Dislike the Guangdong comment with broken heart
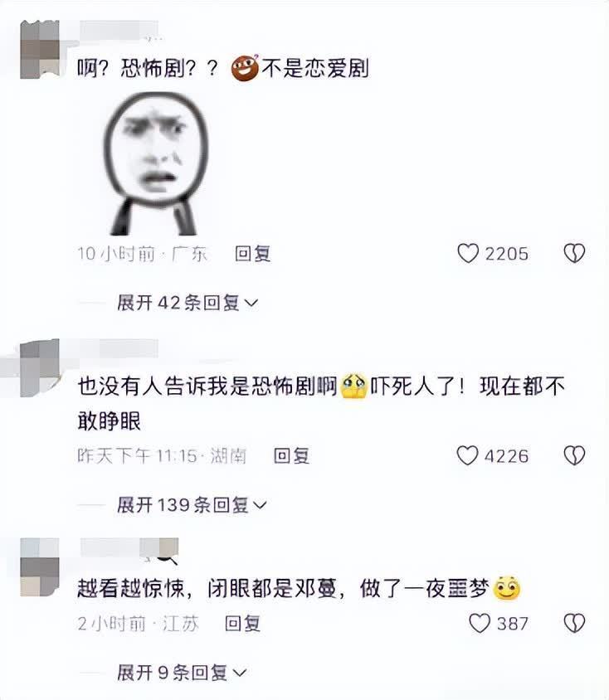 click(573, 253)
